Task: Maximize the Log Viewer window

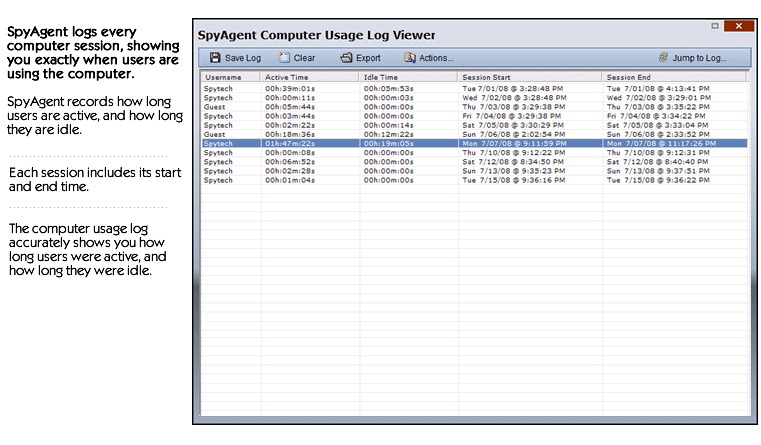Action: click(x=715, y=26)
